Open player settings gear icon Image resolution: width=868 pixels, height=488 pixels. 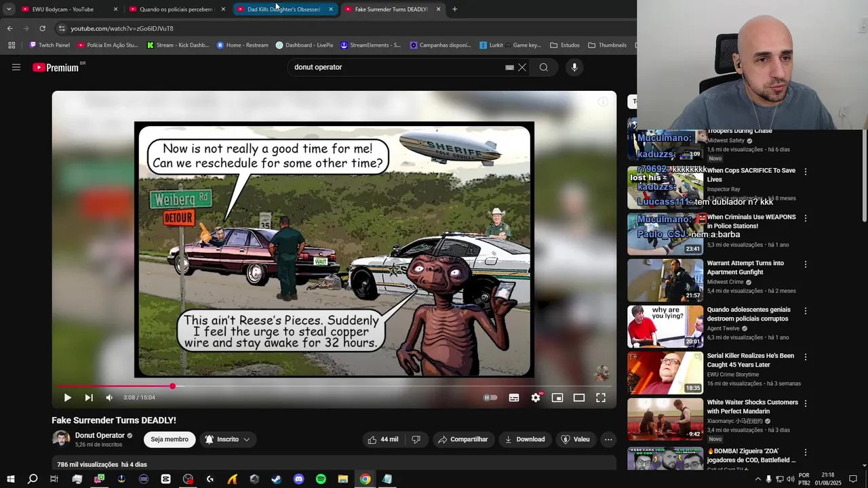click(536, 398)
